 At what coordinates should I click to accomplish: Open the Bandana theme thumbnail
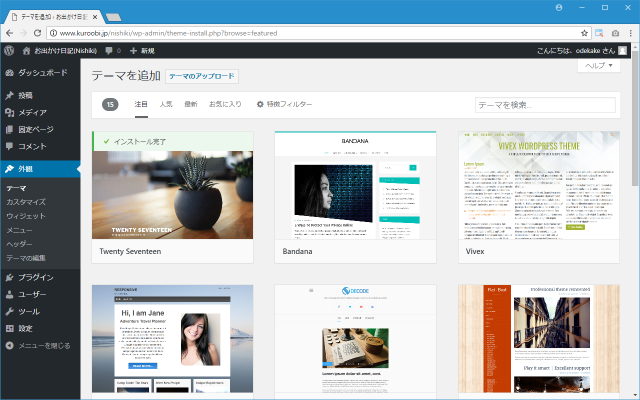click(x=355, y=185)
